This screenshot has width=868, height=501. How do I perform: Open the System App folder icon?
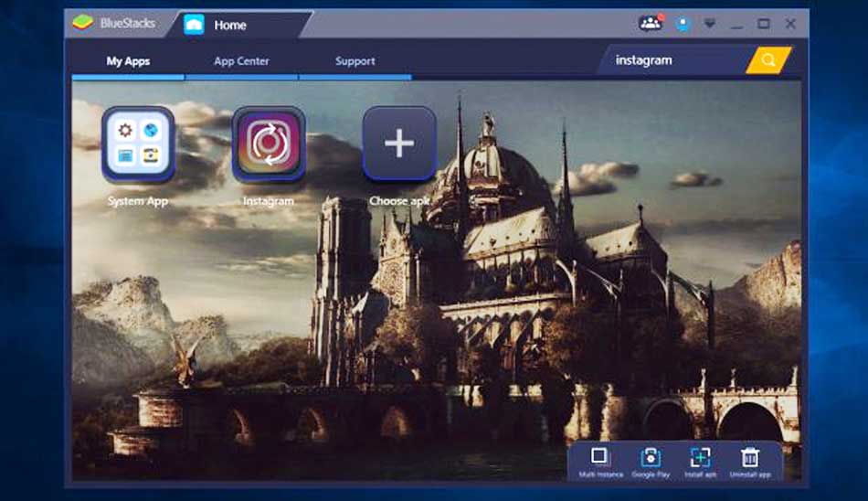(138, 144)
